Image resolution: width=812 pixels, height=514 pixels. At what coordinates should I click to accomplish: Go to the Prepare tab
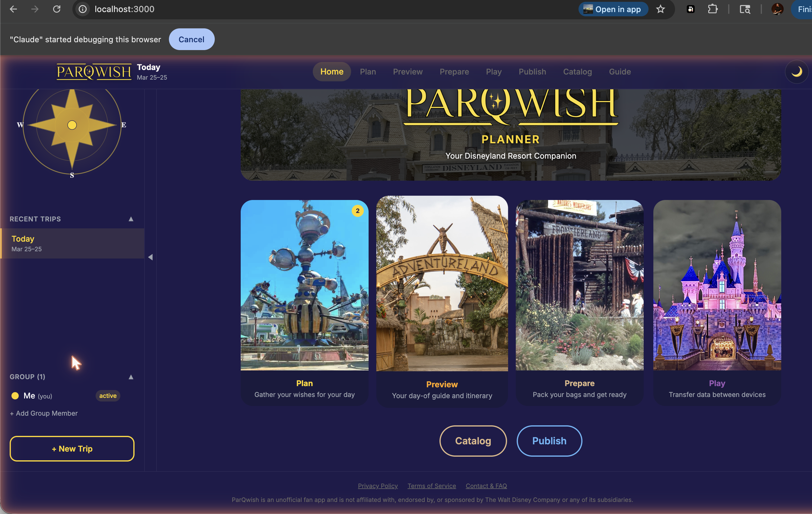click(454, 72)
